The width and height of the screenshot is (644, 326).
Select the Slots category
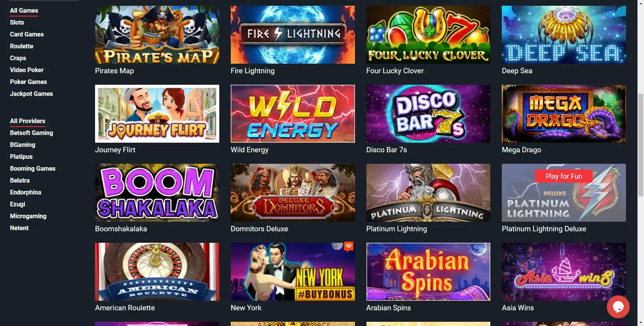[x=17, y=22]
